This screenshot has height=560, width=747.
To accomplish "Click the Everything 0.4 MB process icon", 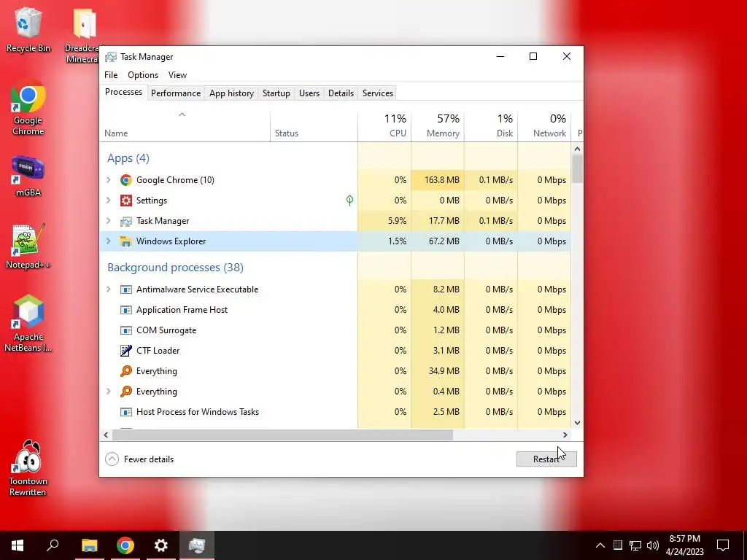I will 125,392.
